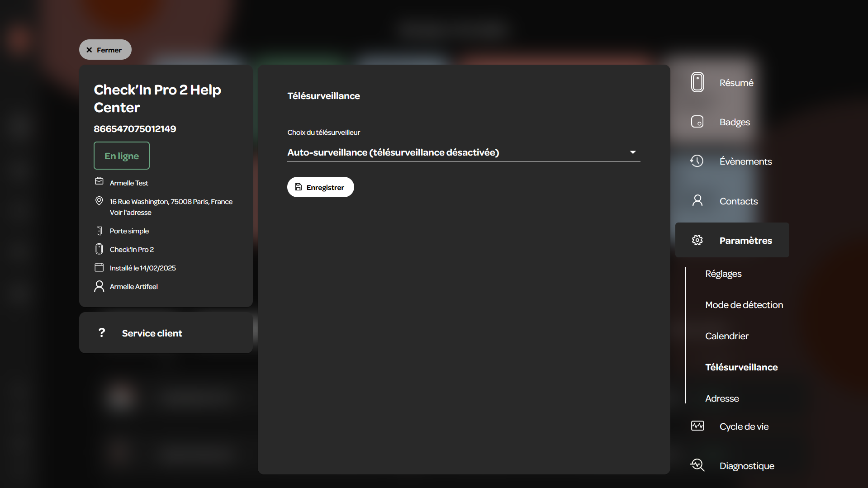Click the Diagnostique magnifier icon
Viewport: 868px width, 488px height.
pyautogui.click(x=697, y=465)
